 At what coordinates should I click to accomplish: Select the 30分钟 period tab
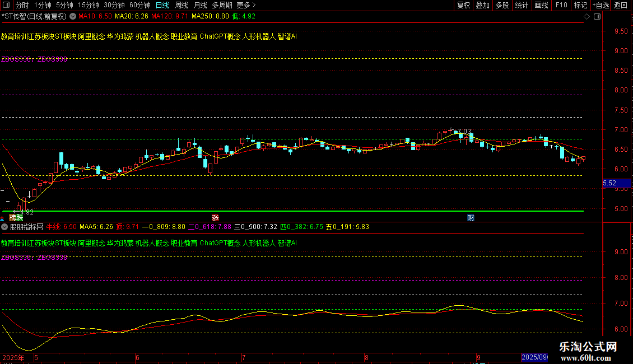[x=114, y=5]
